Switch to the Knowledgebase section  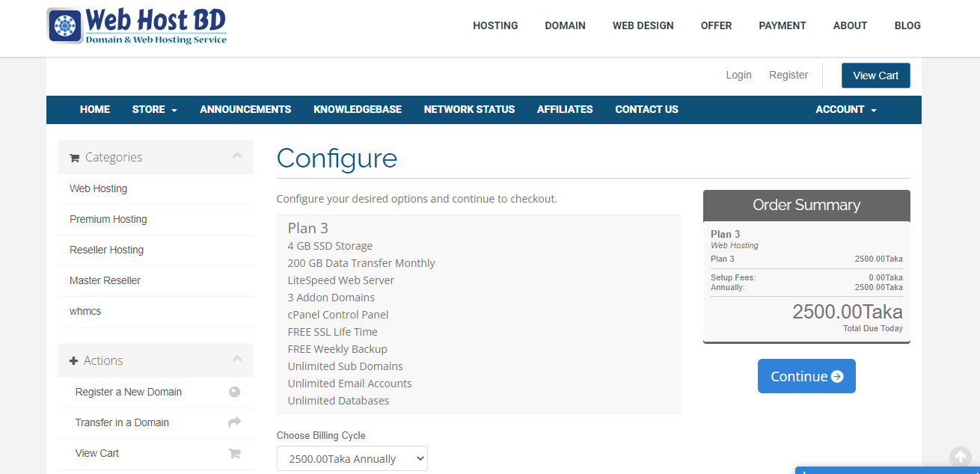(x=358, y=109)
